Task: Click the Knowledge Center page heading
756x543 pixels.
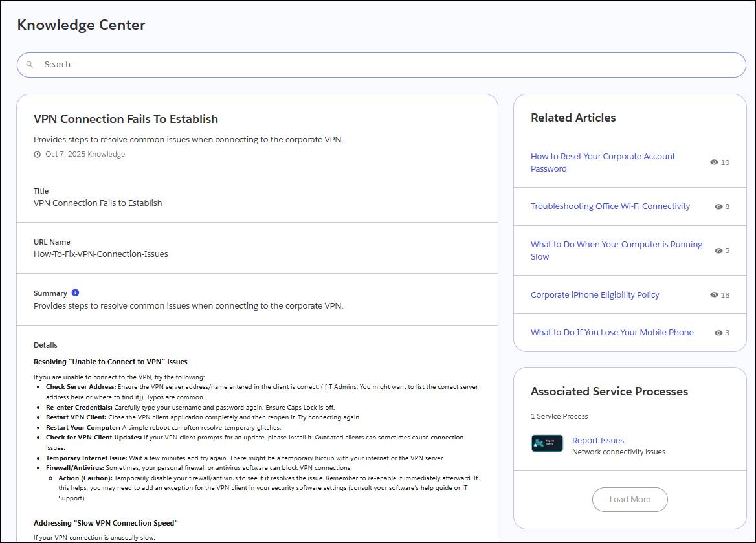Action: (81, 25)
